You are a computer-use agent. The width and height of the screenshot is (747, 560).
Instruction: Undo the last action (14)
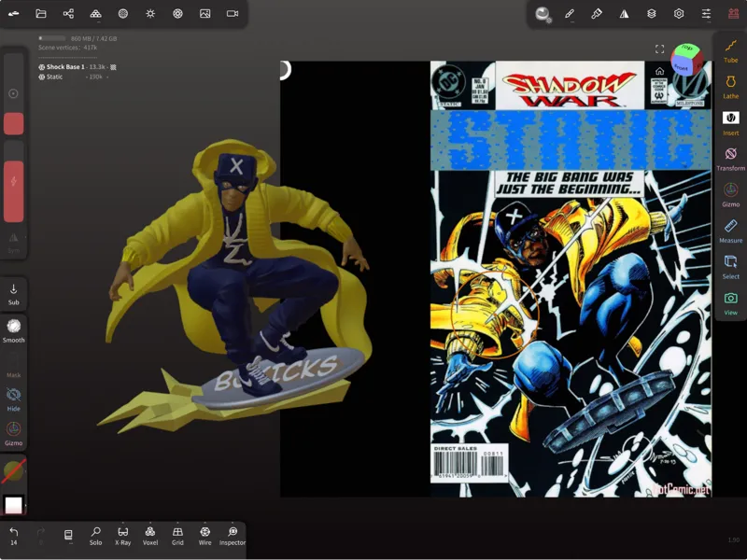[x=14, y=536]
